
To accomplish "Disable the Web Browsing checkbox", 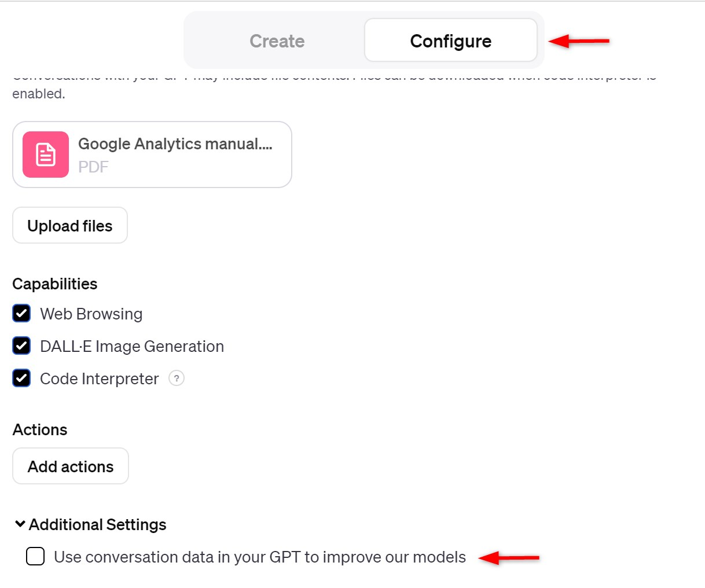I will click(21, 314).
